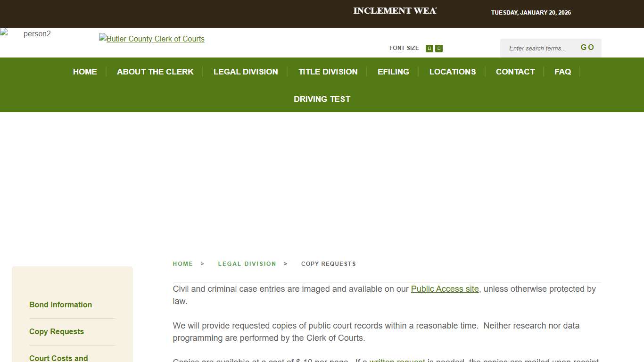This screenshot has width=644, height=362.
Task: Open the Public Access site link
Action: [445, 289]
